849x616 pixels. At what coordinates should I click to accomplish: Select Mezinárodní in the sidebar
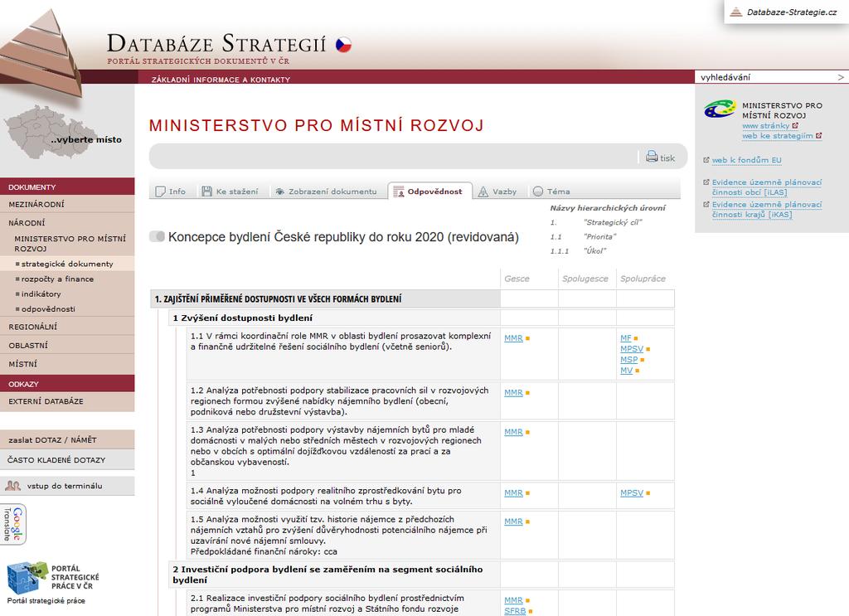pyautogui.click(x=67, y=205)
